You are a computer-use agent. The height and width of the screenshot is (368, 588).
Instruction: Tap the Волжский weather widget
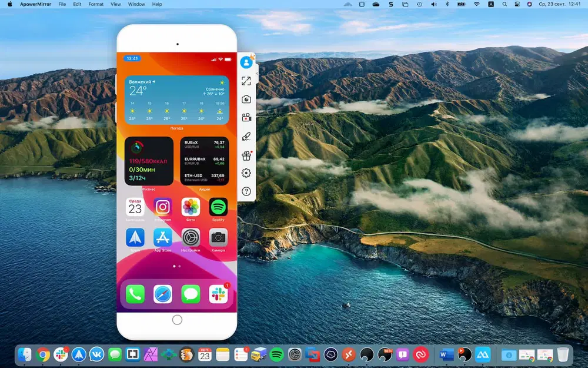coord(176,100)
